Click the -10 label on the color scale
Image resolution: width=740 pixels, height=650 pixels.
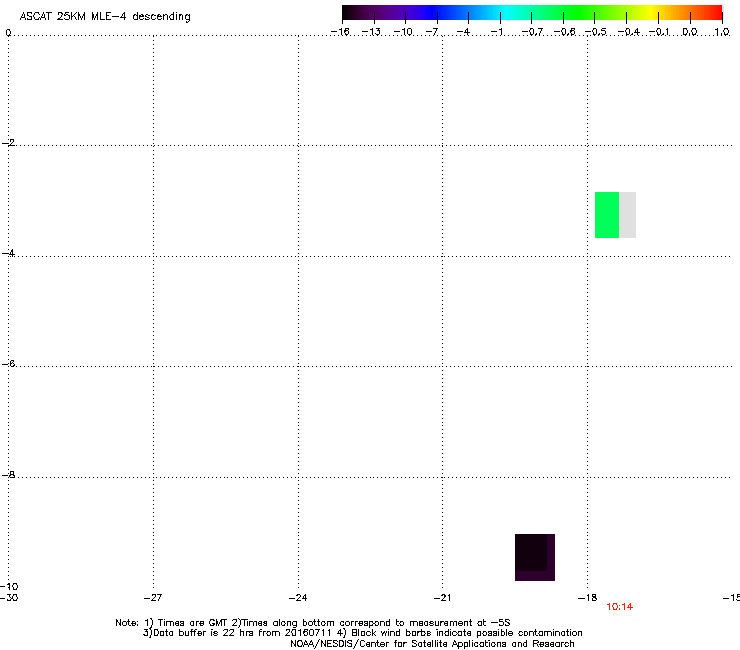pyautogui.click(x=404, y=32)
